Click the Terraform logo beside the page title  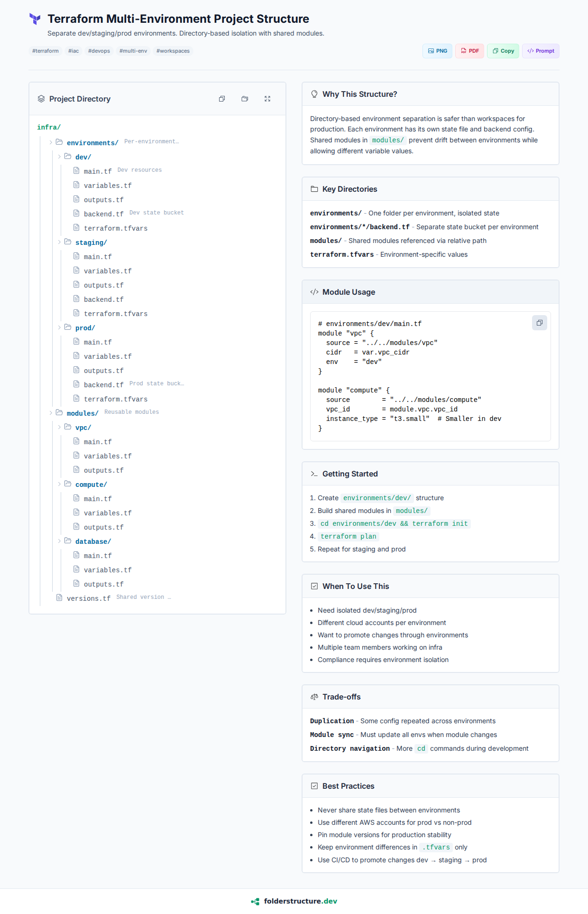pos(35,19)
